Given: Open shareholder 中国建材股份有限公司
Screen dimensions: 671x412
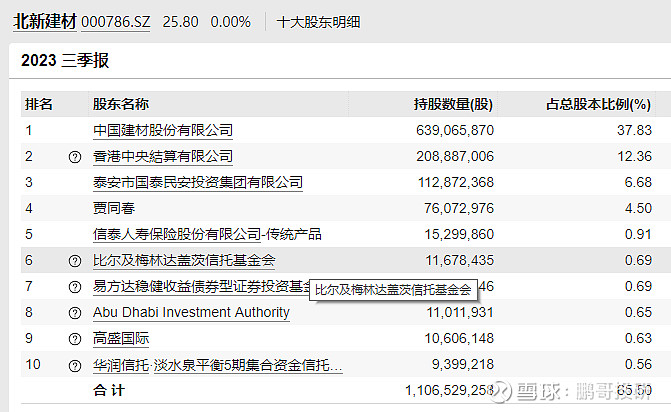Looking at the screenshot, I should click(x=163, y=130).
